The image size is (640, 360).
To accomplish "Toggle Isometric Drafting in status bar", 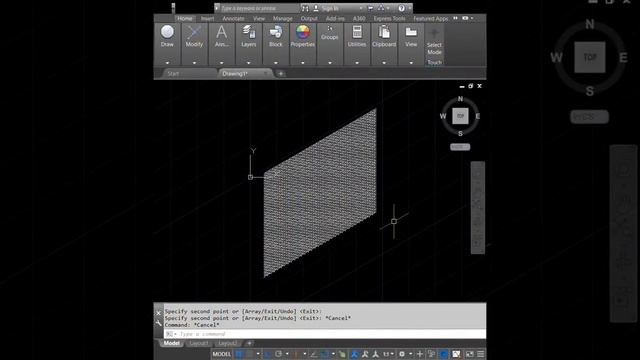I will [x=296, y=354].
